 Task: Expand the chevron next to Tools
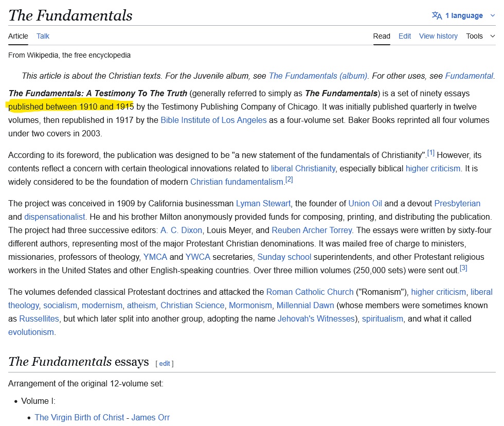[493, 36]
